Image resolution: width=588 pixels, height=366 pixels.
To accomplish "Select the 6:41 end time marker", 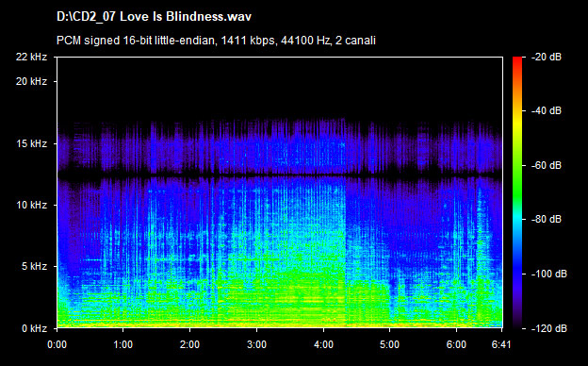I will [501, 344].
